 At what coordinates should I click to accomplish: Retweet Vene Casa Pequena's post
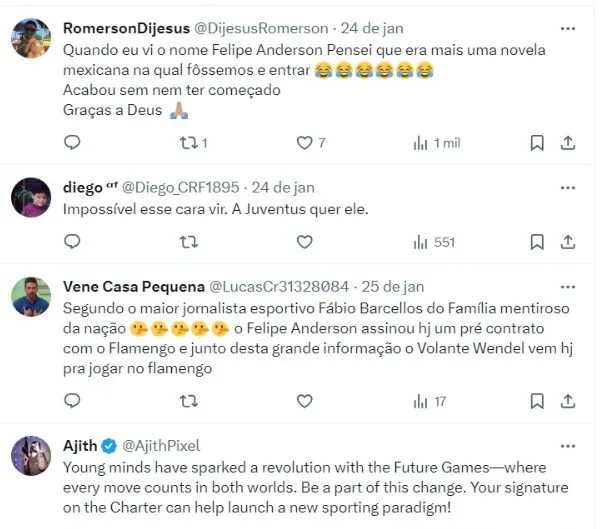[187, 401]
